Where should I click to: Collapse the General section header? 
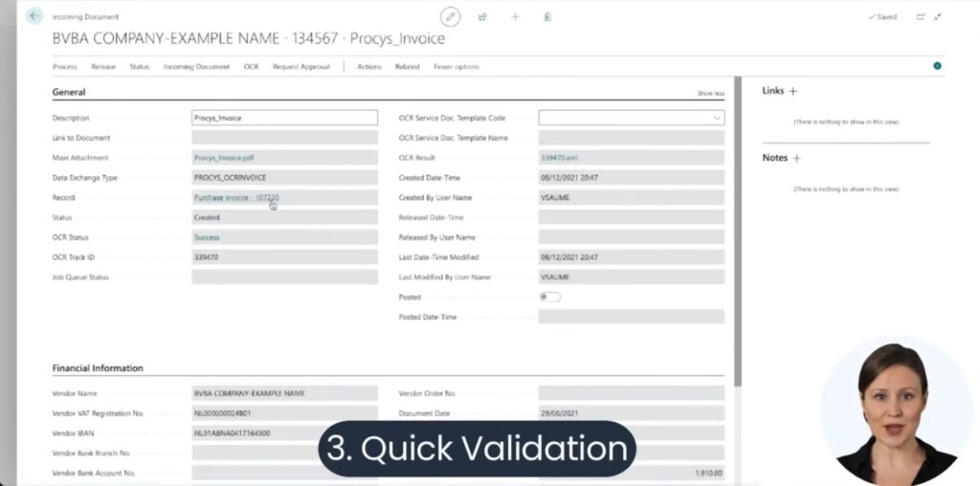pyautogui.click(x=68, y=92)
